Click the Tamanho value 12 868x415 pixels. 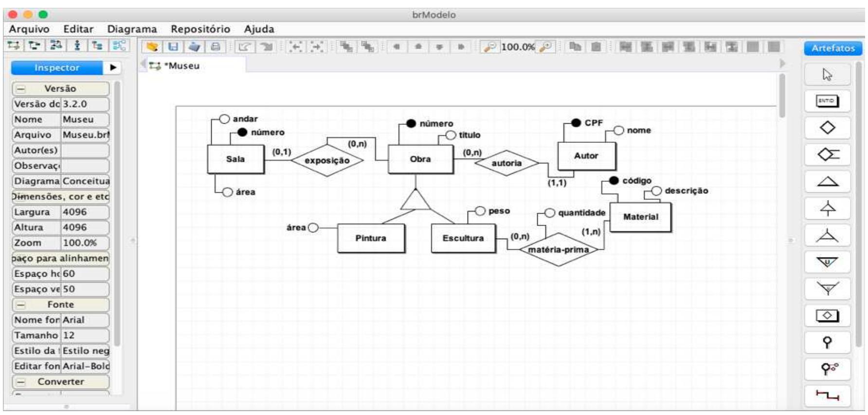click(85, 335)
